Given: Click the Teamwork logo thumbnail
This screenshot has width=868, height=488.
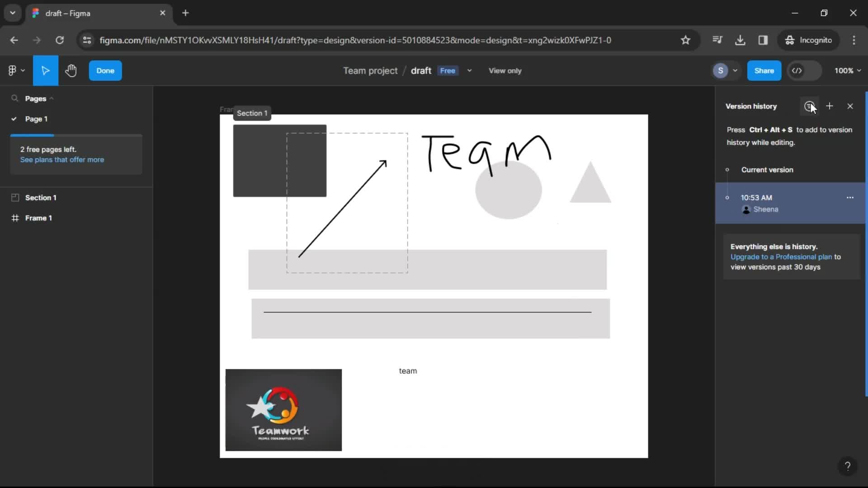Looking at the screenshot, I should (x=284, y=409).
